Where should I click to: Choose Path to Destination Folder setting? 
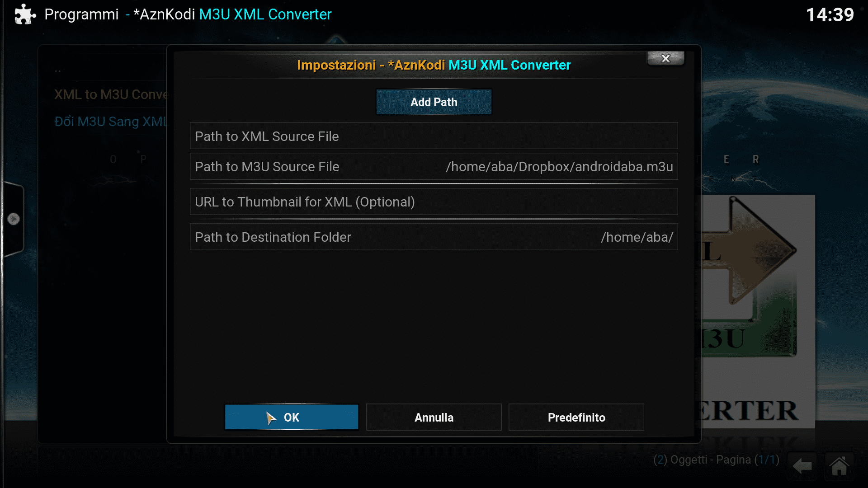[x=434, y=237]
